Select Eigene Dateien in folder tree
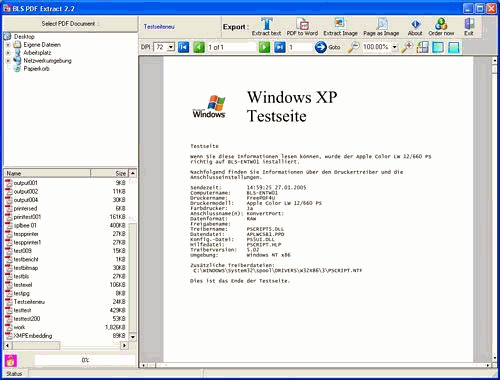Viewport: 500px width, 380px height. 42,44
